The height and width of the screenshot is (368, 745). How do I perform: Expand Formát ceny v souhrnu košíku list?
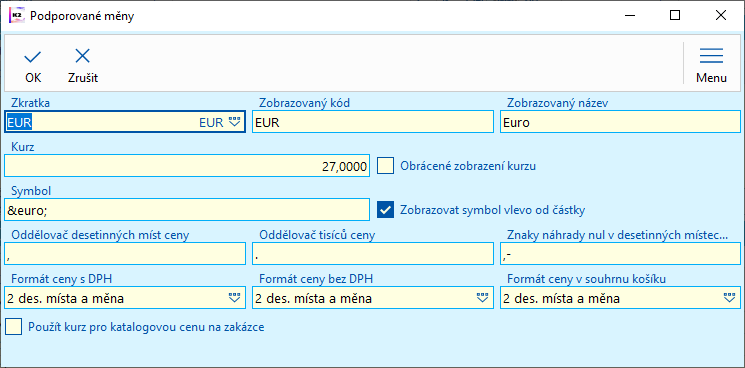pos(729,298)
